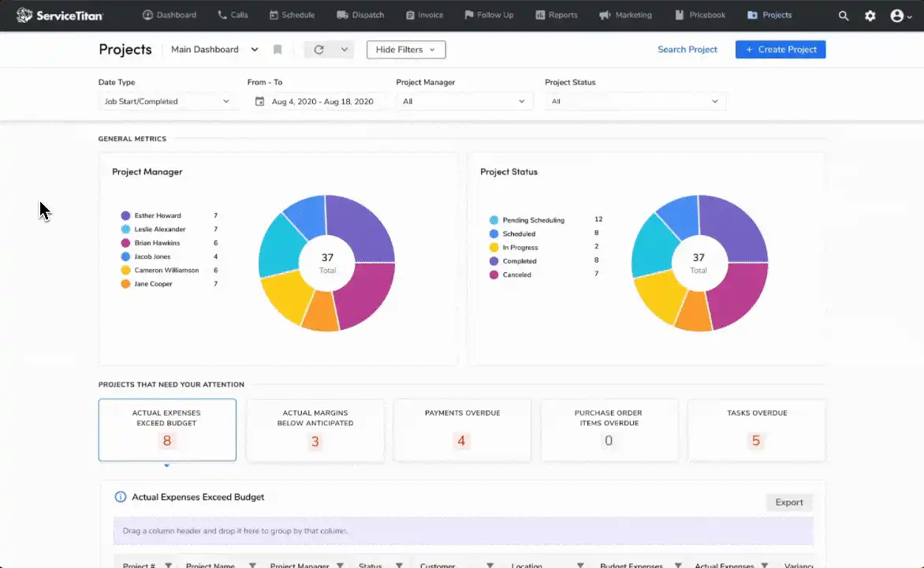This screenshot has width=924, height=568.
Task: Open the settings gear icon
Action: pyautogui.click(x=870, y=16)
